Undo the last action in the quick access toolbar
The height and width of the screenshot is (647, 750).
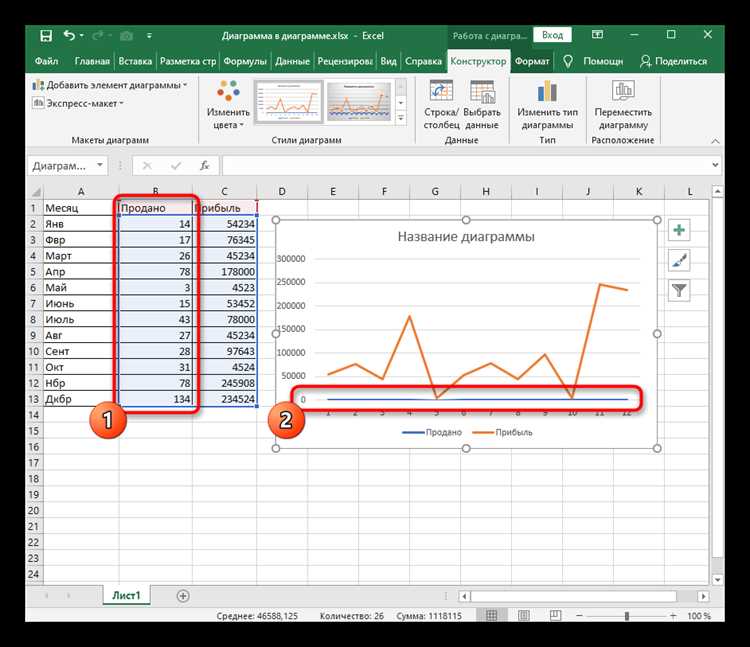tap(69, 35)
